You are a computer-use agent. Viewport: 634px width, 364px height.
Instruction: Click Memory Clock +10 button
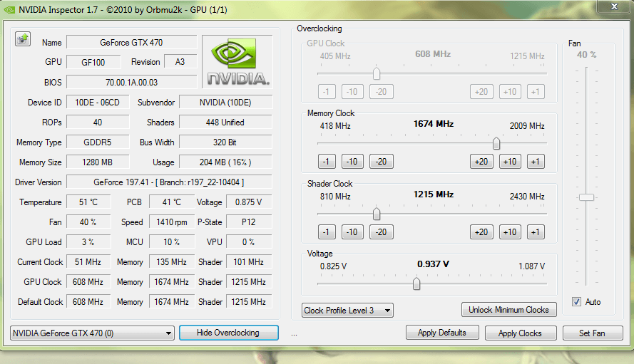pyautogui.click(x=510, y=162)
